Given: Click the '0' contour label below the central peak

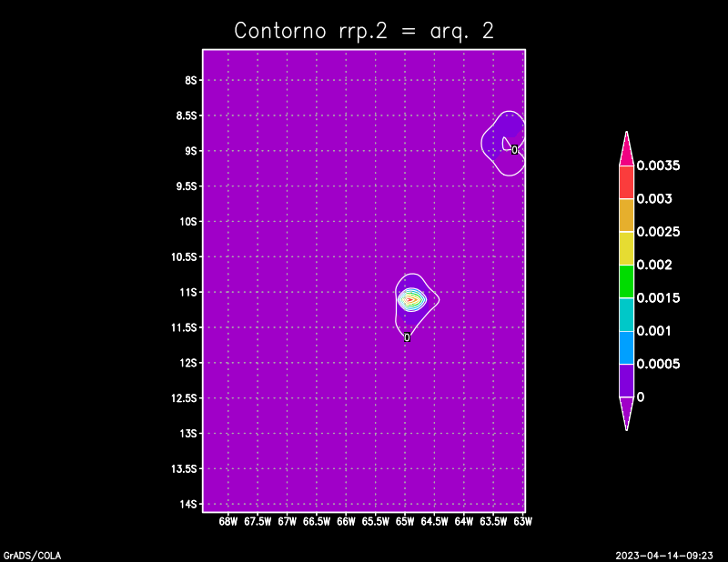Looking at the screenshot, I should [x=407, y=337].
